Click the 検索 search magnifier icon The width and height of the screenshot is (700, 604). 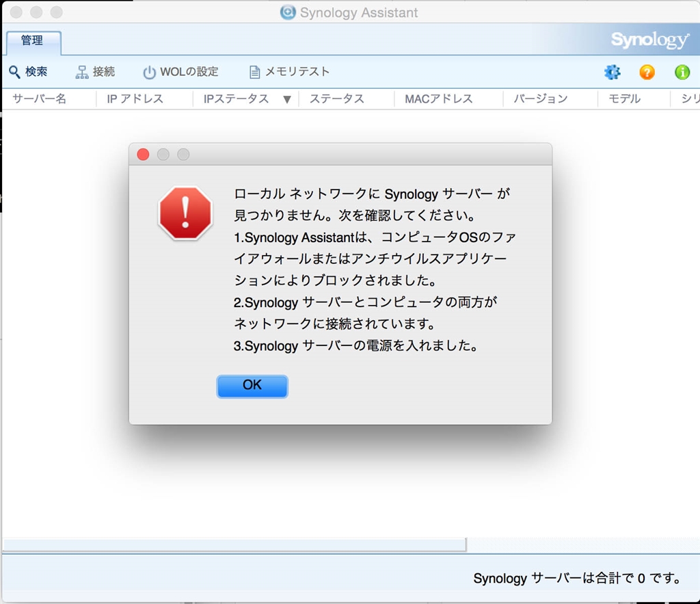click(x=15, y=72)
